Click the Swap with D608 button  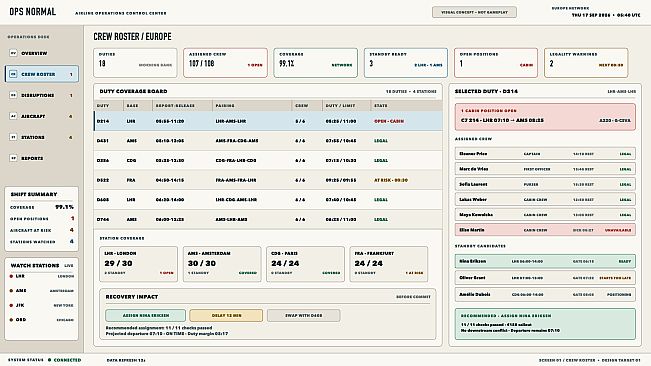click(x=303, y=315)
